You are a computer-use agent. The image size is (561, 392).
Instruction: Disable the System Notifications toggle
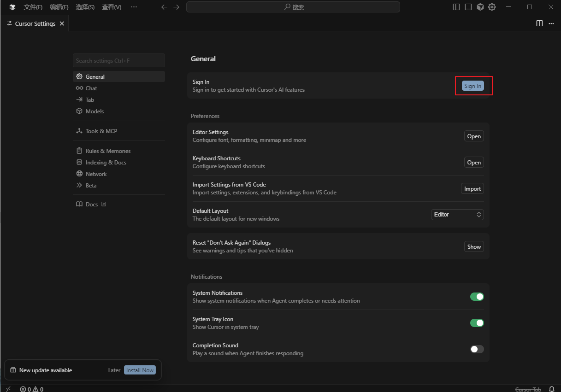tap(477, 297)
